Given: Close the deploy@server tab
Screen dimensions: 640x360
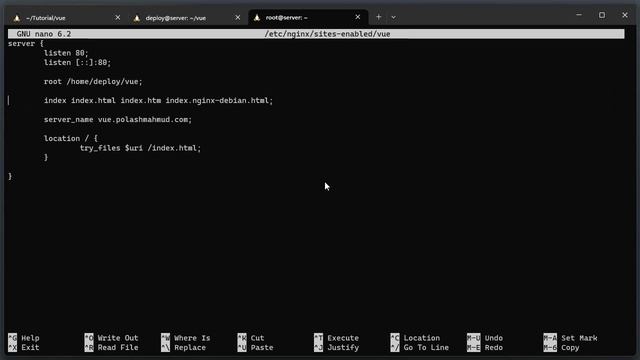Looking at the screenshot, I should coord(238,18).
